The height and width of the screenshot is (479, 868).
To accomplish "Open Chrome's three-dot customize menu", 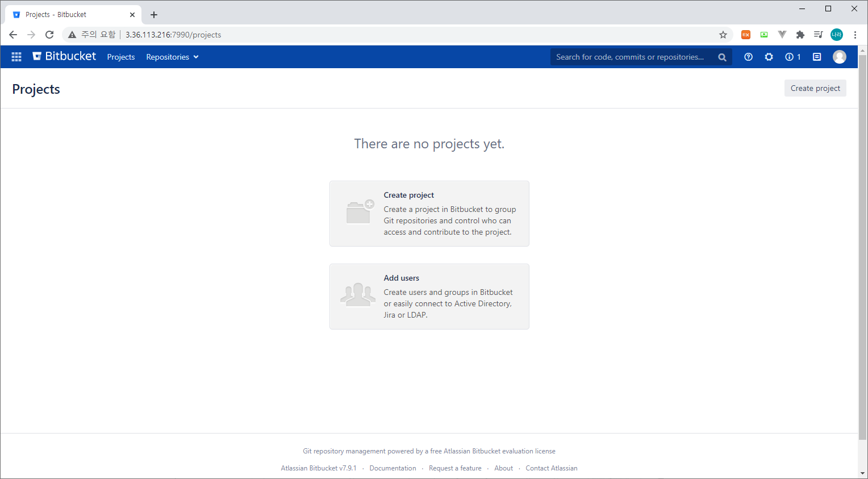I will click(x=856, y=35).
